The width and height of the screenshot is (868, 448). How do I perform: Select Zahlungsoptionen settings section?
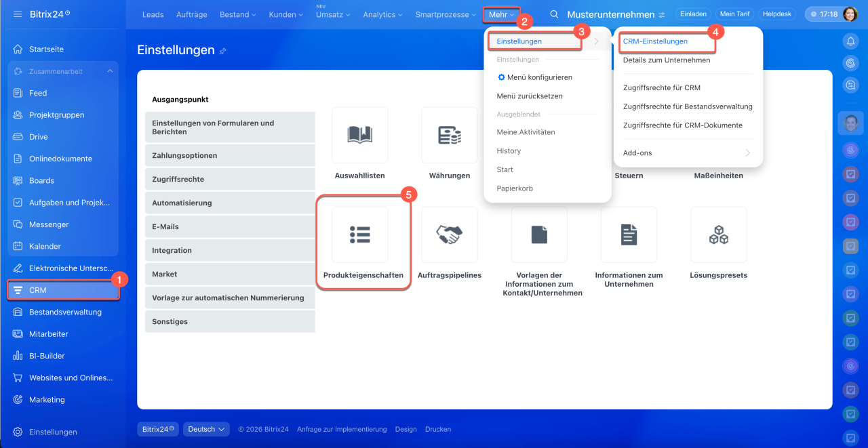[230, 155]
